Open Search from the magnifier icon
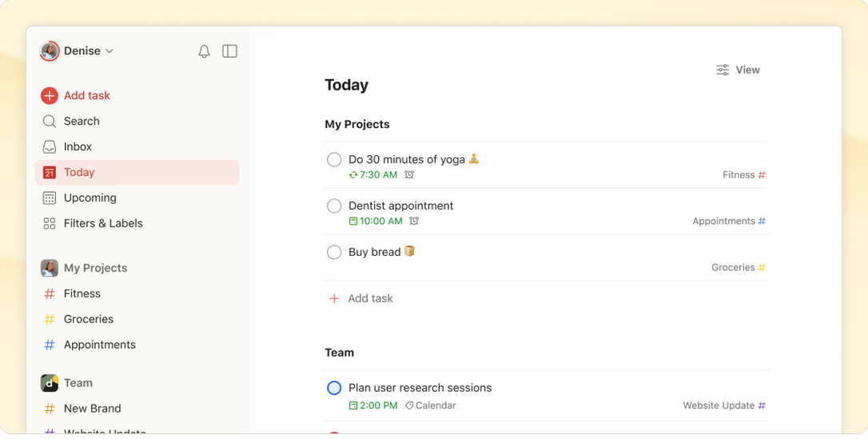The height and width of the screenshot is (439, 868). [50, 122]
